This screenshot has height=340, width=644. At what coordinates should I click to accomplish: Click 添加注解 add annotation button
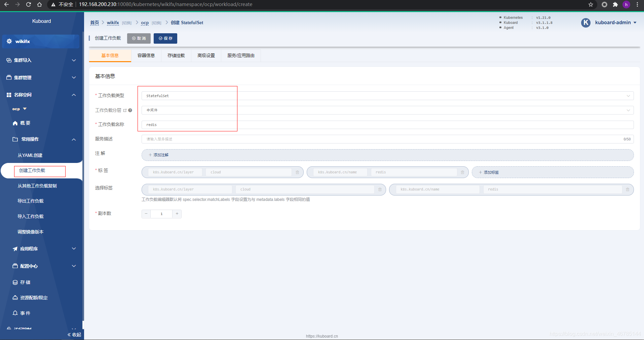pos(387,155)
